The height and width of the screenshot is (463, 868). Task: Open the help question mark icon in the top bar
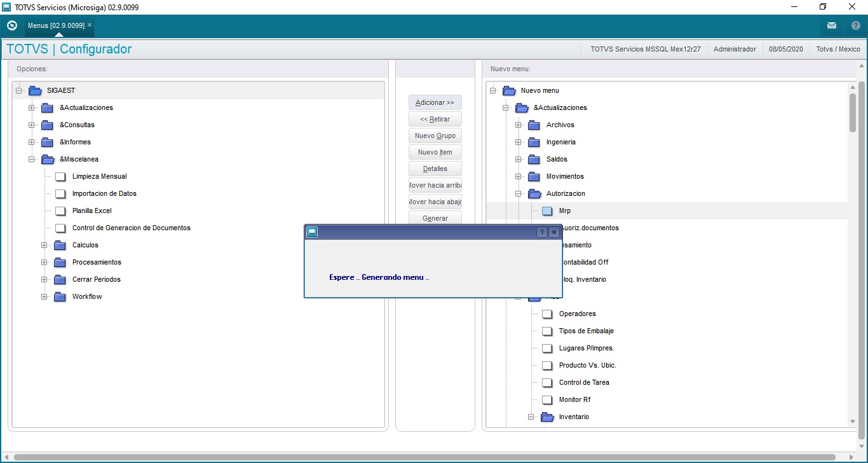[x=856, y=25]
